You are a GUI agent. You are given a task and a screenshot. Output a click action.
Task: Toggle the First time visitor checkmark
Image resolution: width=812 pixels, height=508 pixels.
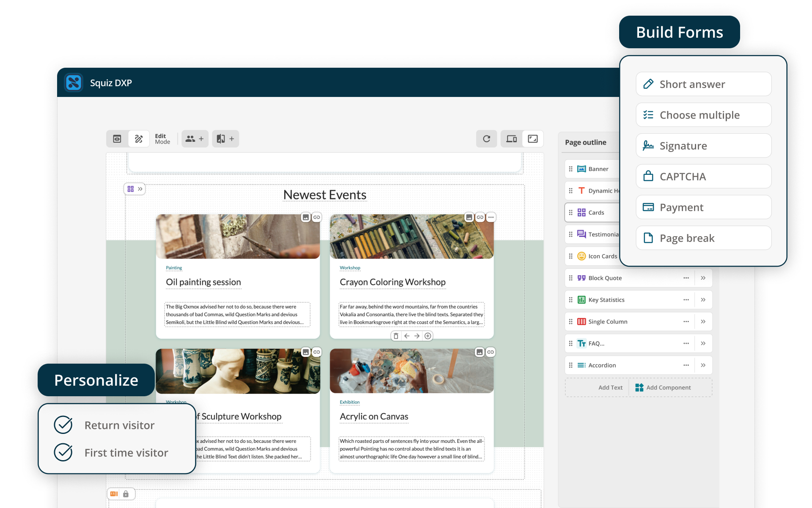[63, 453]
